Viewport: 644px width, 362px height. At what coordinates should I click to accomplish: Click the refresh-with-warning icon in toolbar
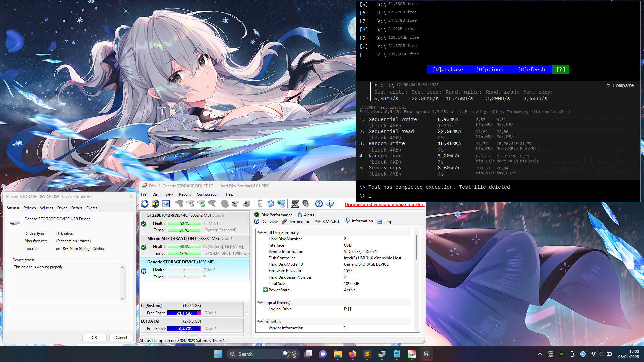[155, 204]
